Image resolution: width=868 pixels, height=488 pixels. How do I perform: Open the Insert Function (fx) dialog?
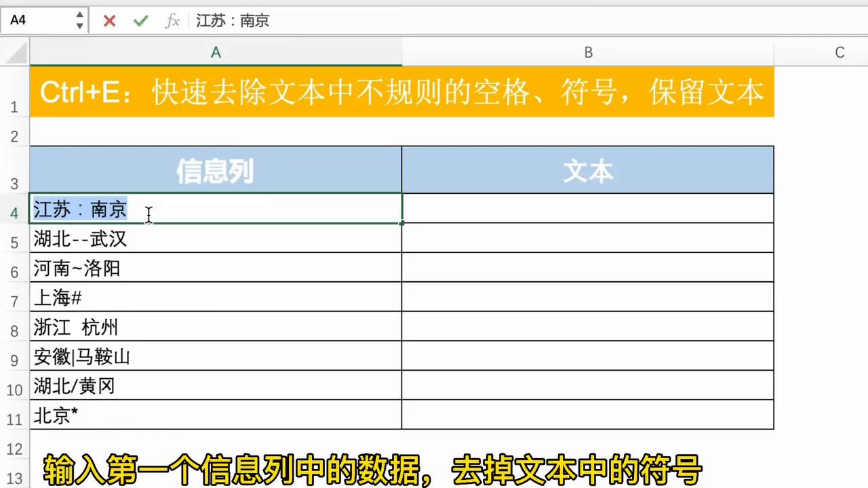pos(172,21)
